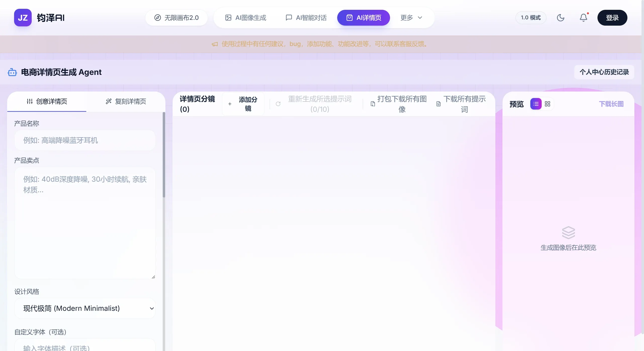Click the megaphone announcement icon
This screenshot has height=351, width=644.
214,44
